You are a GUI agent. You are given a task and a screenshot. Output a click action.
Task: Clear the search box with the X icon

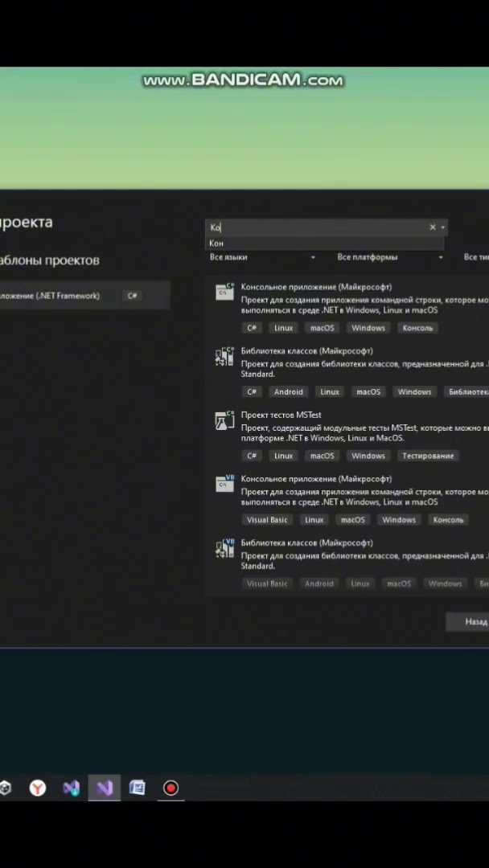(433, 227)
